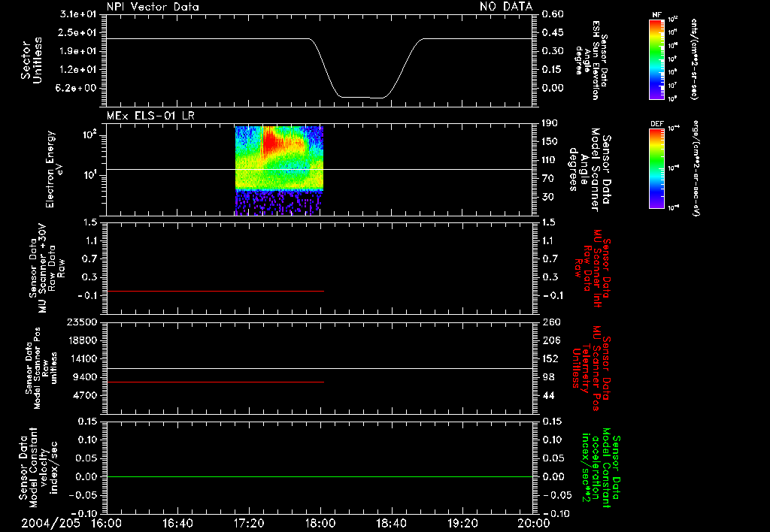
Task: Select the "MU Scanner +30V Raw Data" axis label
Action: pyautogui.click(x=47, y=268)
